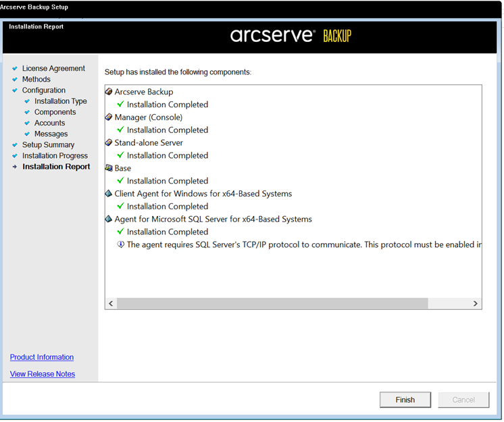This screenshot has width=504, height=422.
Task: Click the checkmark icon next to Components
Action: pos(27,112)
